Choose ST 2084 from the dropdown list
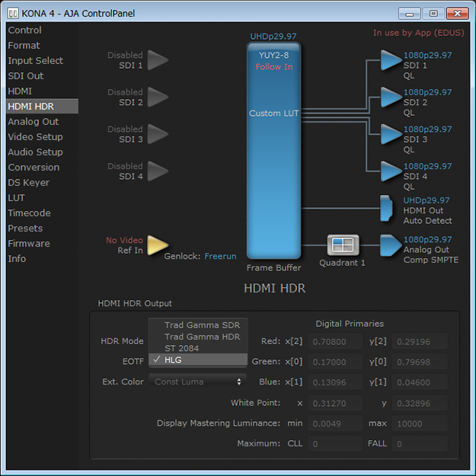 181,348
